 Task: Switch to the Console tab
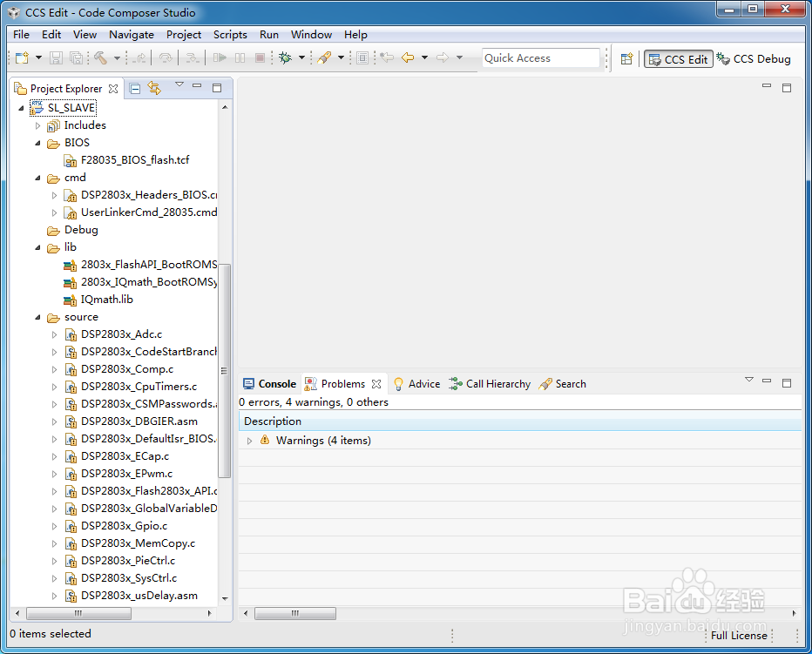click(x=270, y=384)
